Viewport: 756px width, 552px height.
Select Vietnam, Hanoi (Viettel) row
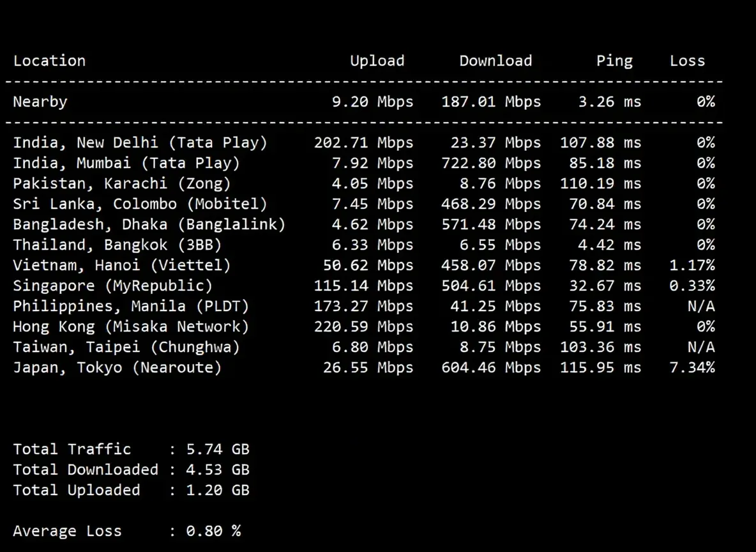pyautogui.click(x=364, y=265)
